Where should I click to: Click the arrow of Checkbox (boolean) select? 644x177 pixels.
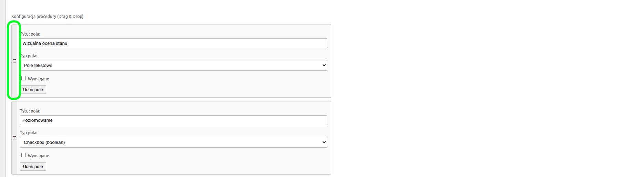coord(324,142)
